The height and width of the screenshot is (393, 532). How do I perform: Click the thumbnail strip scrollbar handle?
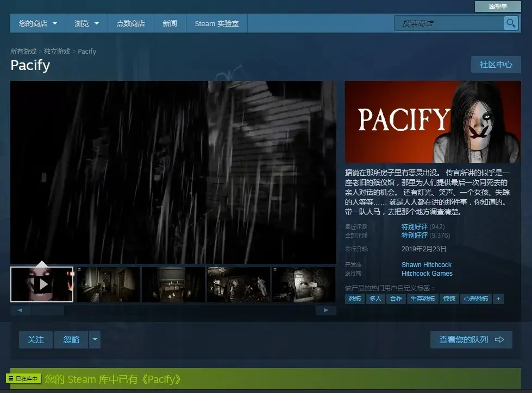tap(47, 310)
